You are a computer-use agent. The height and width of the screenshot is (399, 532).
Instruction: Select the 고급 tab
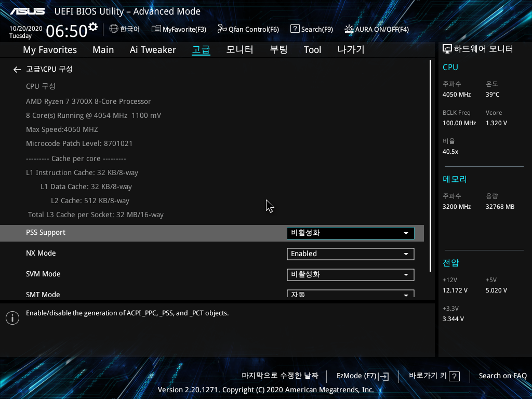201,50
